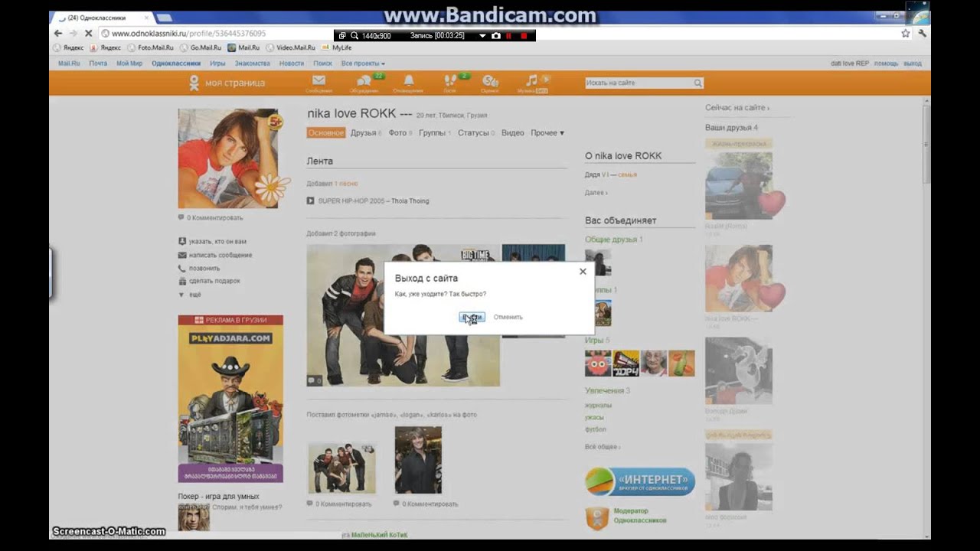The width and height of the screenshot is (980, 551).
Task: Expand Сейчас на сайте section
Action: point(737,108)
